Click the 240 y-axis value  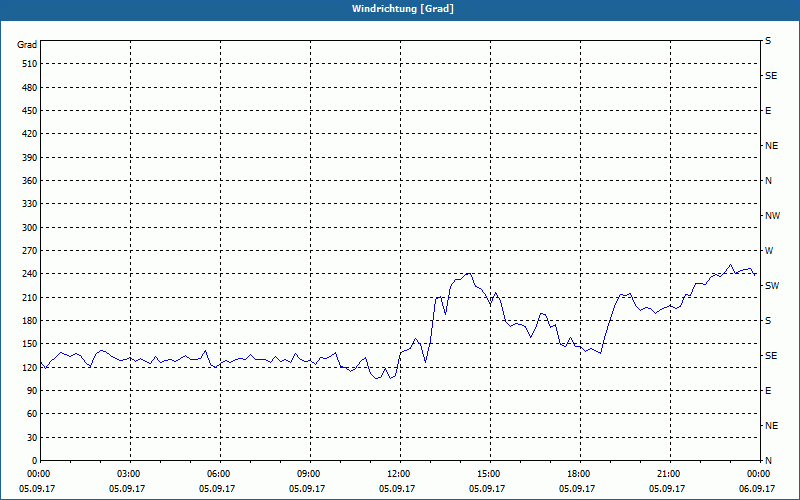pos(30,274)
